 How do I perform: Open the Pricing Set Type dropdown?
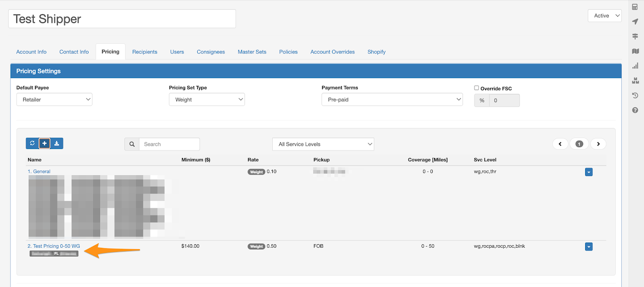pyautogui.click(x=207, y=99)
